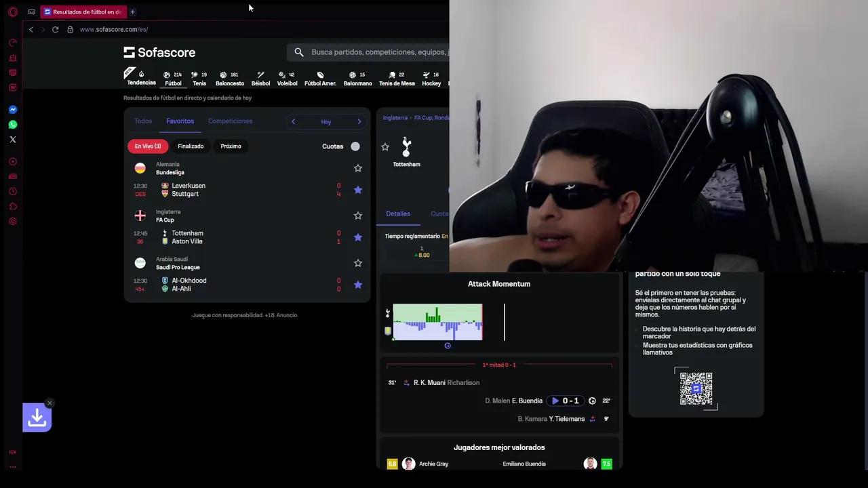This screenshot has height=488, width=868.
Task: Click goal marker below Attack Momentum graph
Action: (x=448, y=346)
